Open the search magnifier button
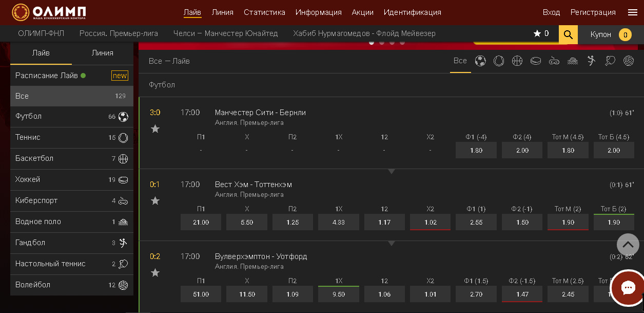The height and width of the screenshot is (313, 644). pos(568,34)
